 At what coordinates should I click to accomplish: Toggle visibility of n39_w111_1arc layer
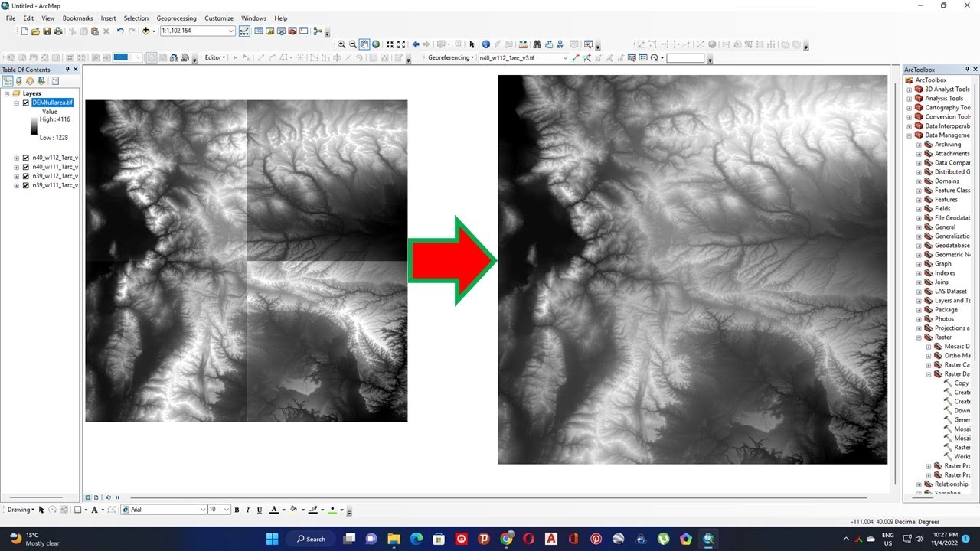26,185
